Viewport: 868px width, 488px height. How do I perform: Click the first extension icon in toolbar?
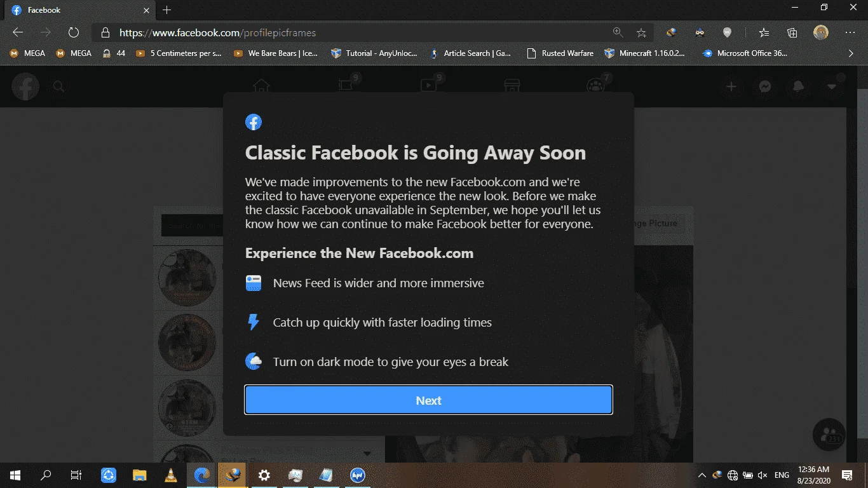tap(670, 32)
